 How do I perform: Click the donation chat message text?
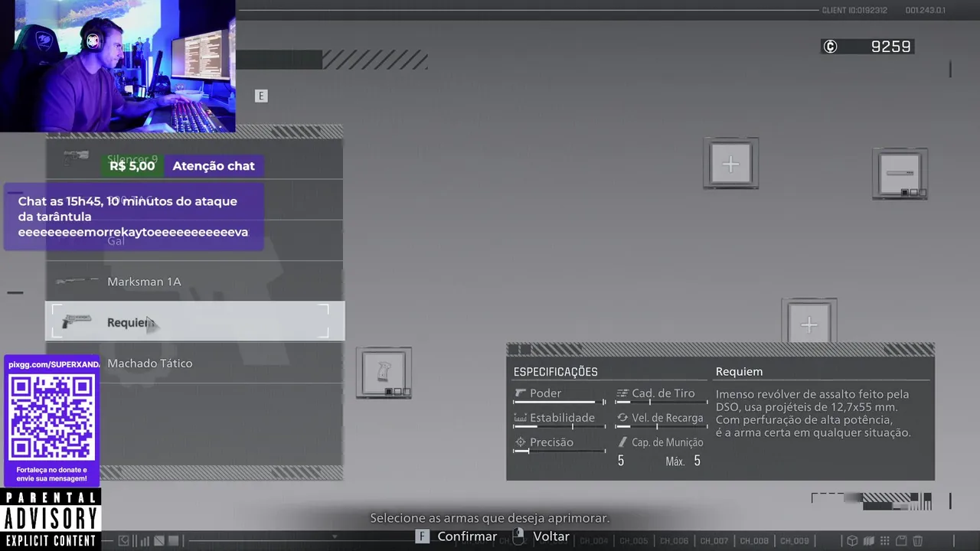coord(133,217)
